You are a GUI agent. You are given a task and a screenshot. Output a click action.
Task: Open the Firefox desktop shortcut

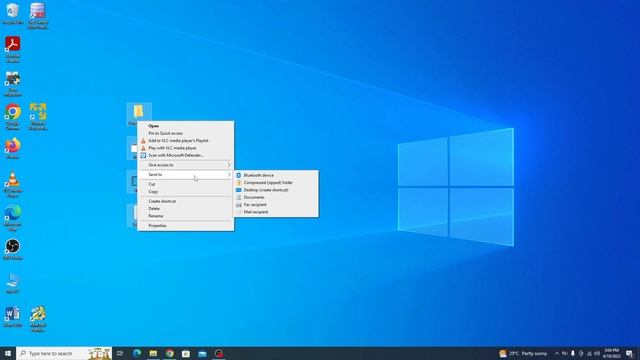tap(13, 148)
